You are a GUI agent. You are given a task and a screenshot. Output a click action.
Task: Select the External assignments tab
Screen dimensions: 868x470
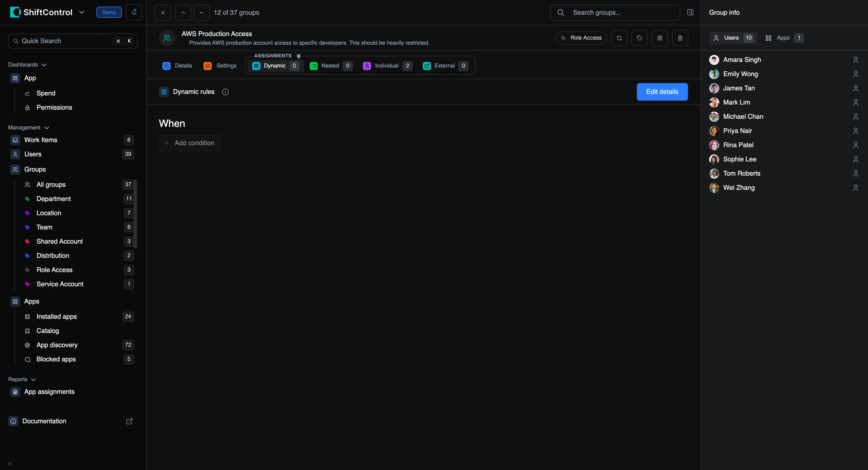pyautogui.click(x=445, y=66)
